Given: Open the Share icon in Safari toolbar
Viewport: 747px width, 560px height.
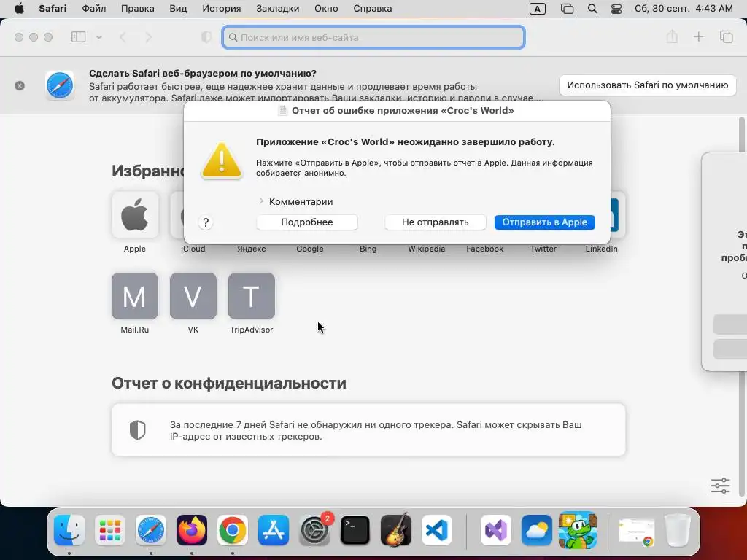Looking at the screenshot, I should point(672,36).
